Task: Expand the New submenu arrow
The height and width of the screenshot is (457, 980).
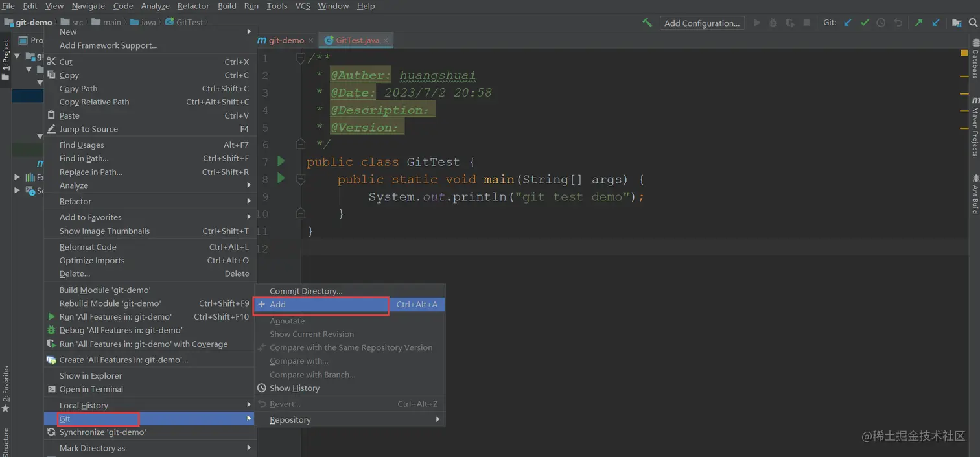Action: pyautogui.click(x=249, y=32)
